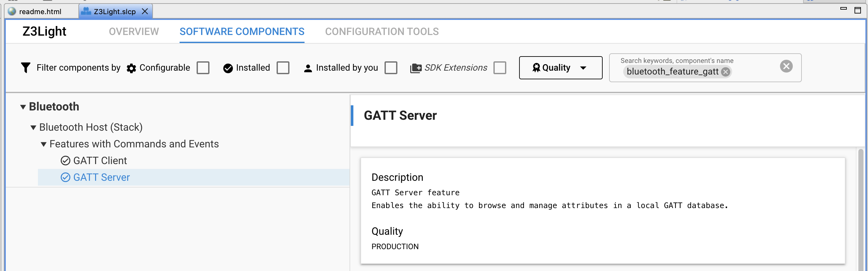The width and height of the screenshot is (868, 271).
Task: Collapse the Bluetooth tree category
Action: (23, 107)
